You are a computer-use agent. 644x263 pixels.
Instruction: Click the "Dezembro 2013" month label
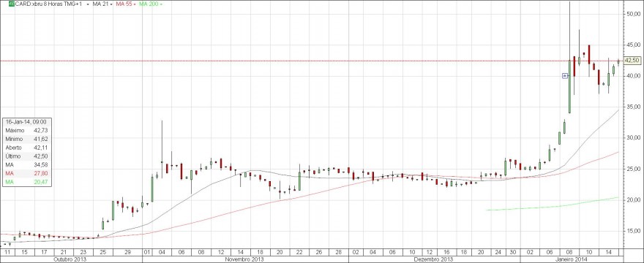(434, 259)
